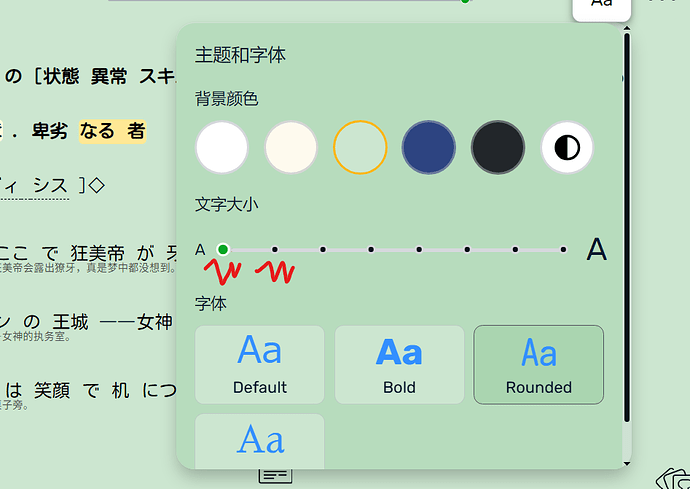
Task: Click the half-circle contrast theme icon
Action: 567,148
